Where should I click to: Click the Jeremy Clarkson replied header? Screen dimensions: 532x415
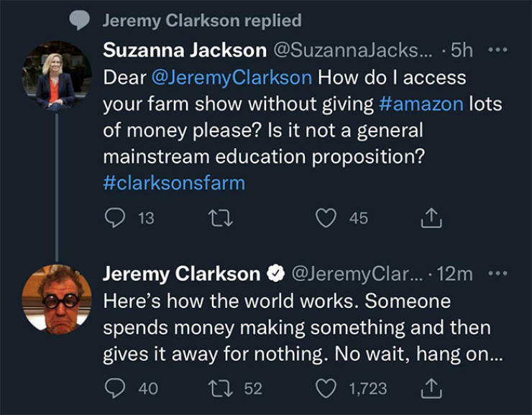(x=202, y=20)
